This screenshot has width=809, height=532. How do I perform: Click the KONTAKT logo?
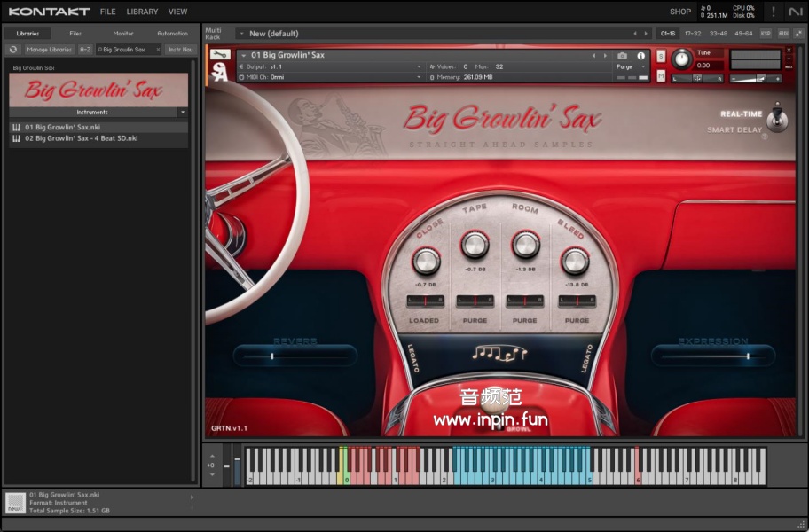coord(49,12)
